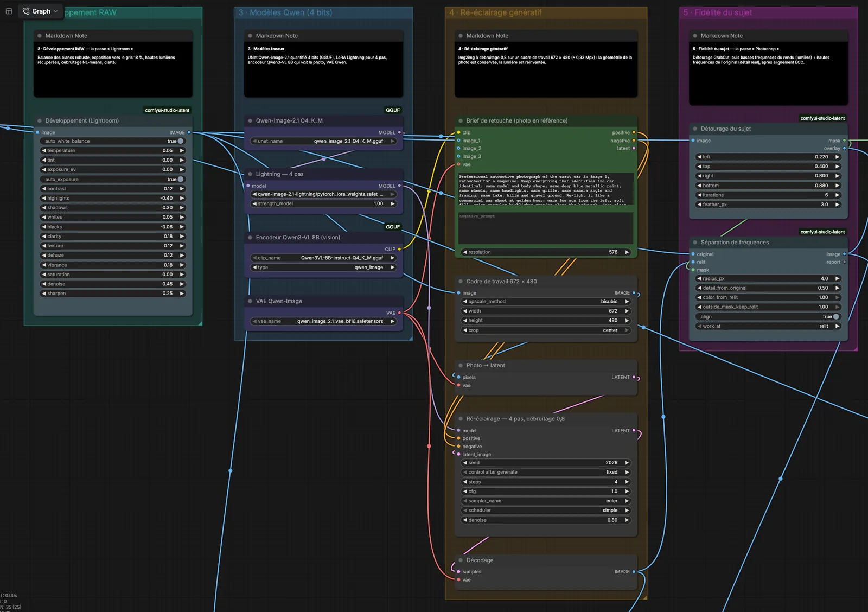Click comfyui-studio-latent badge above Détourage du sujet
868x612 pixels.
pos(822,118)
